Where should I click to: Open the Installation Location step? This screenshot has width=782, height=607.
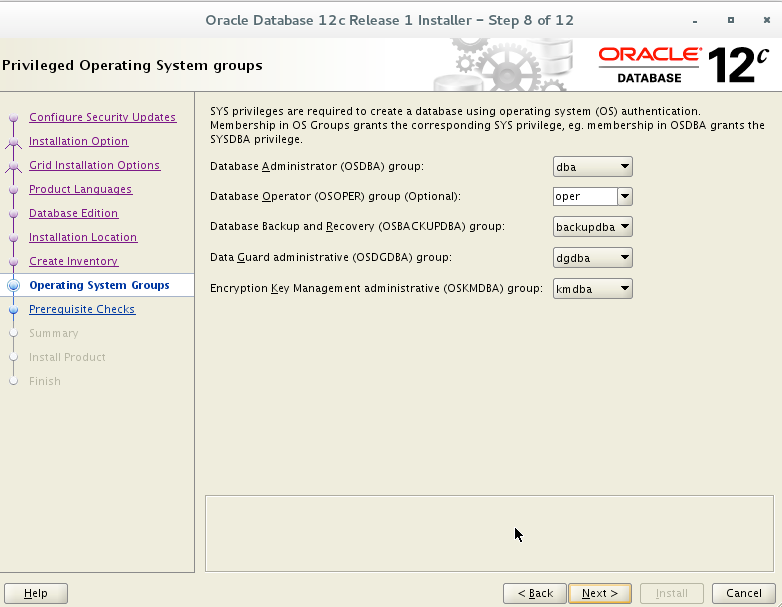(x=83, y=237)
